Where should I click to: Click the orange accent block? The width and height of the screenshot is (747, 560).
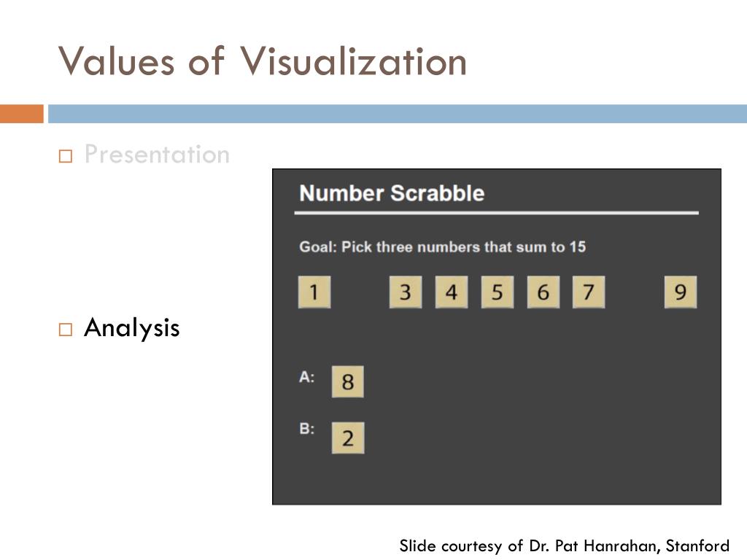(x=22, y=114)
